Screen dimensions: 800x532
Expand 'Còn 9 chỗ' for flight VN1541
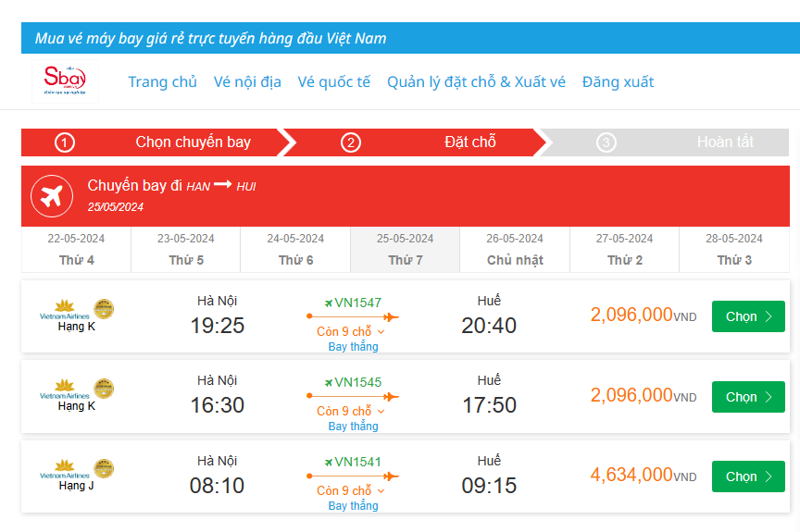(x=350, y=490)
